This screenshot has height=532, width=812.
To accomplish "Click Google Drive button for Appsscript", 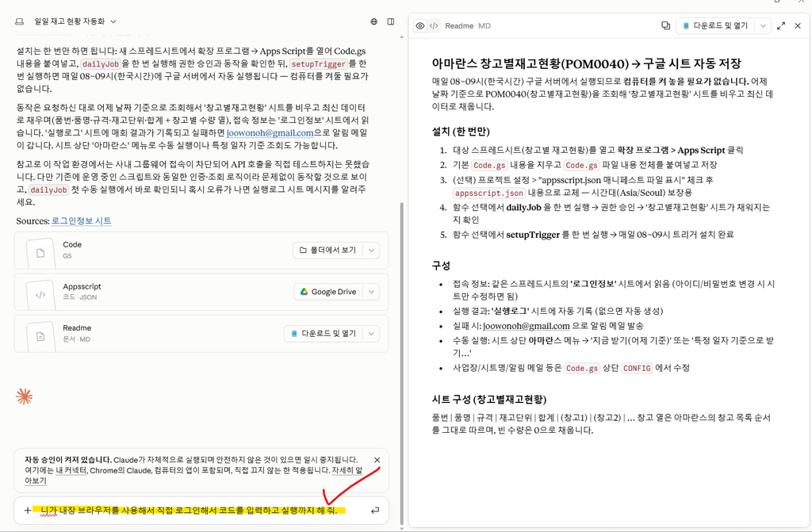I will [x=328, y=292].
